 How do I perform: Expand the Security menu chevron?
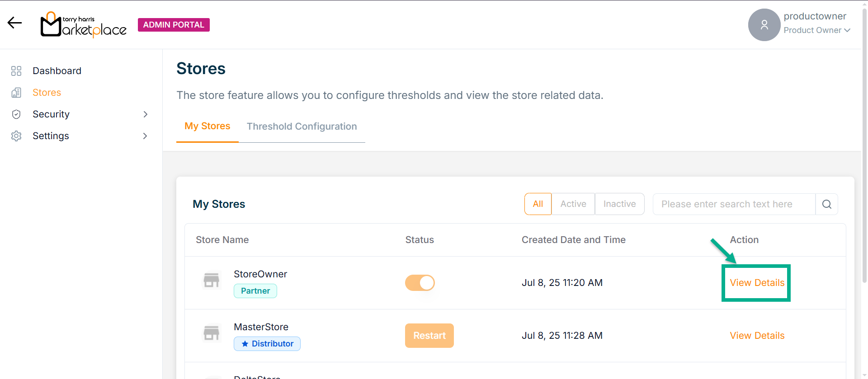(145, 114)
